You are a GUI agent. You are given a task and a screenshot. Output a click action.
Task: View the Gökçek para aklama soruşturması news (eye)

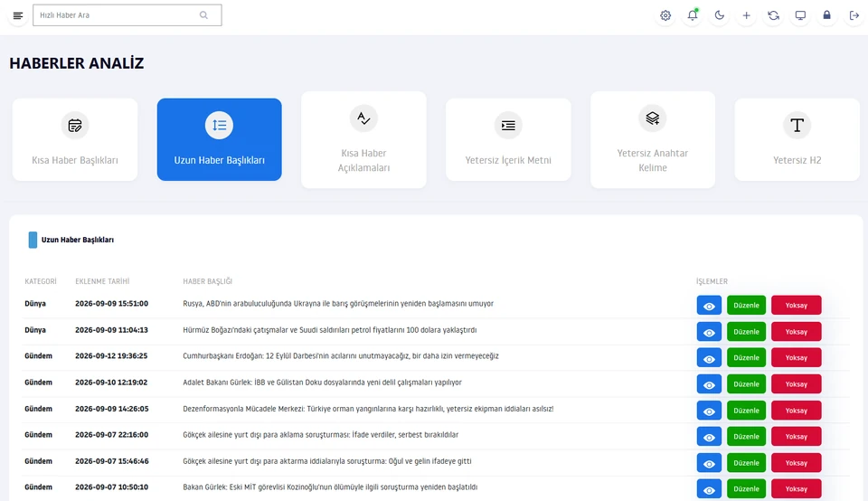coord(709,437)
